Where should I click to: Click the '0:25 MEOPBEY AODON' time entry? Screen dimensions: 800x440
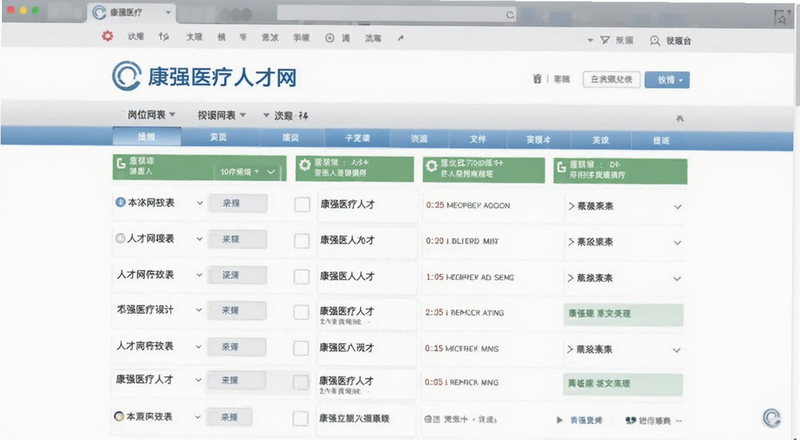point(468,205)
